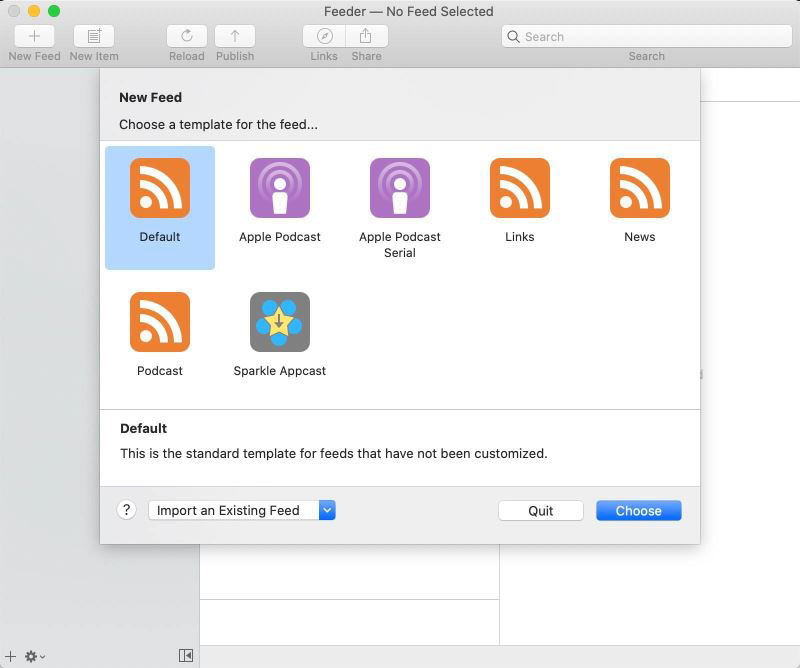The height and width of the screenshot is (668, 800).
Task: Click the Quit button
Action: [x=541, y=511]
